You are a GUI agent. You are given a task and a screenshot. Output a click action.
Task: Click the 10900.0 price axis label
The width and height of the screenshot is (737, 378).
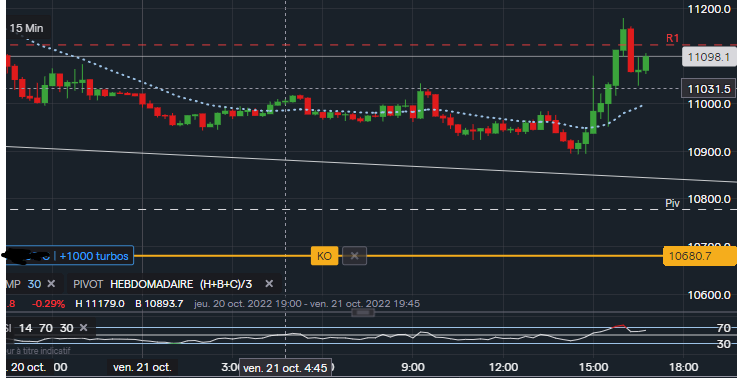click(x=709, y=152)
